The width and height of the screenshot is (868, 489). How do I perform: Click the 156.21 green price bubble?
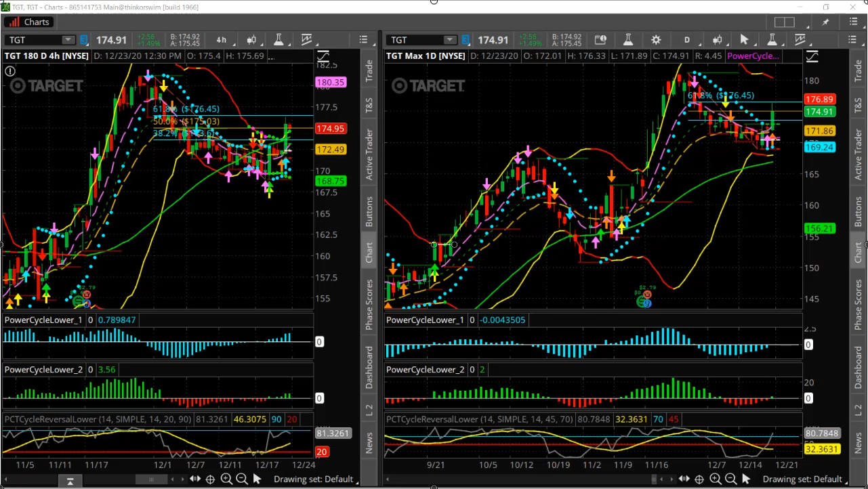[819, 228]
